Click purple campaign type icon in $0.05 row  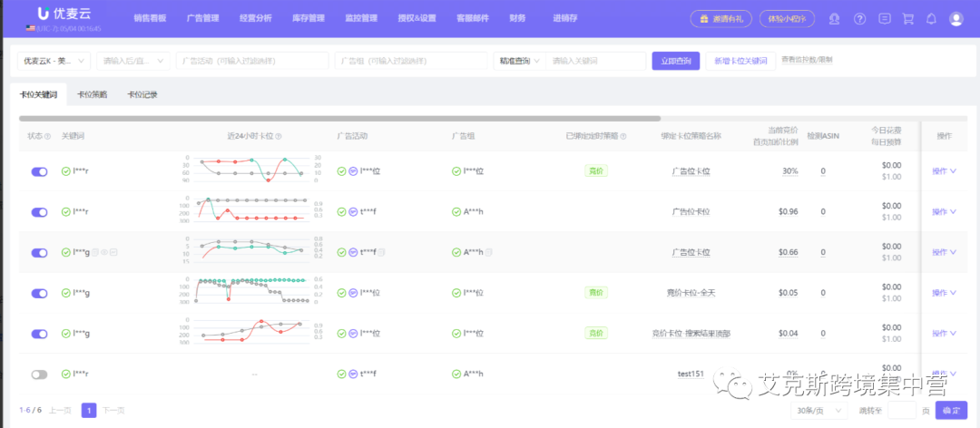click(352, 293)
